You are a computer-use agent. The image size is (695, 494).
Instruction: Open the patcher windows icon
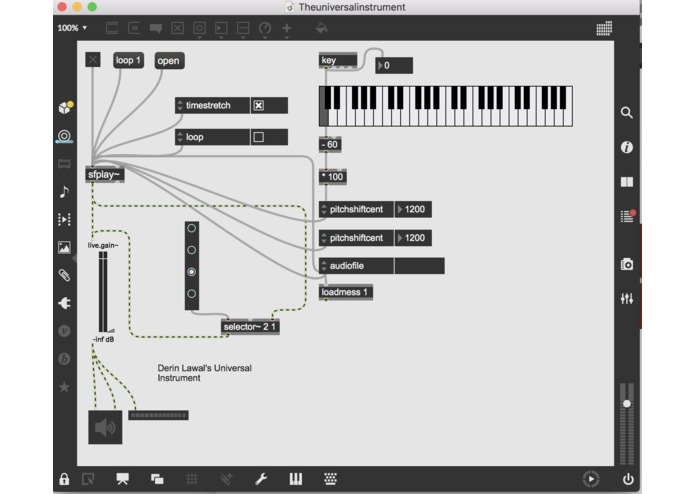[x=157, y=479]
